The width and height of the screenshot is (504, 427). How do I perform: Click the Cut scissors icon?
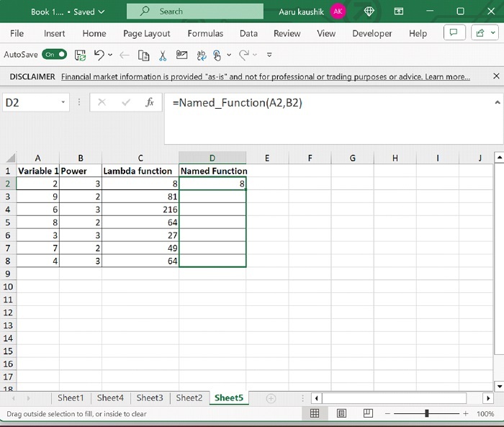click(163, 55)
